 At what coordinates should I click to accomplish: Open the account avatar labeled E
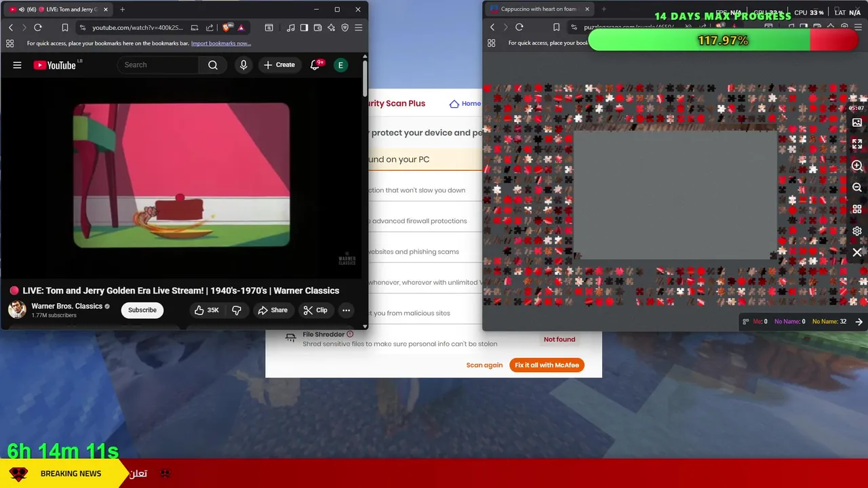point(341,65)
